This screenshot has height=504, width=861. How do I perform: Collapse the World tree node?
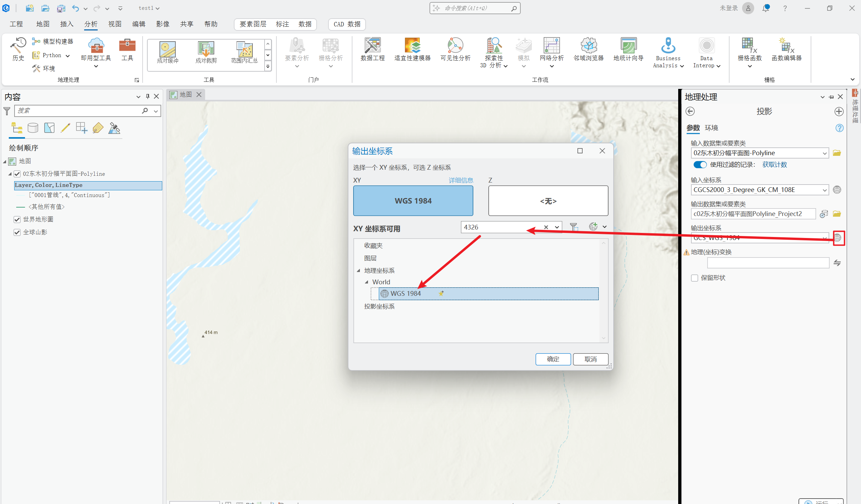coord(367,282)
